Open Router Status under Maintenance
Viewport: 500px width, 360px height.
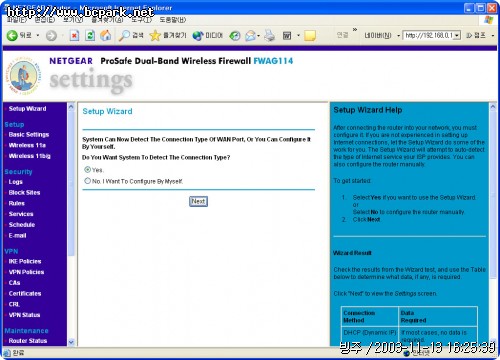tap(28, 341)
